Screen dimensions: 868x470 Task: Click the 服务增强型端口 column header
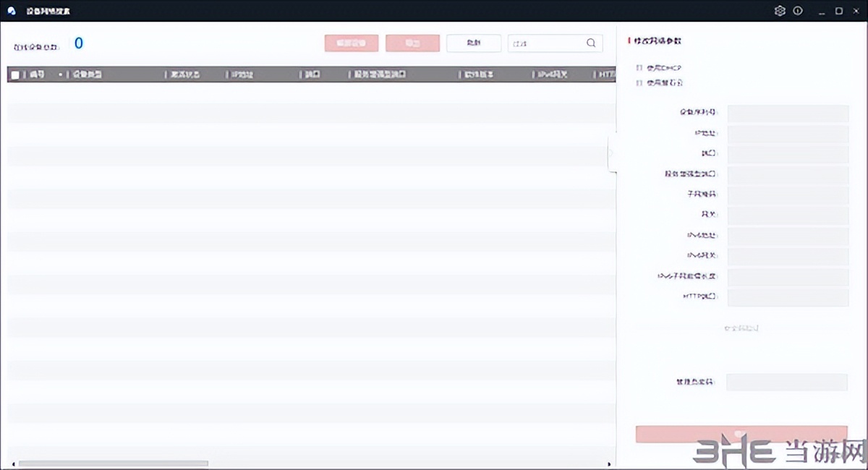380,75
